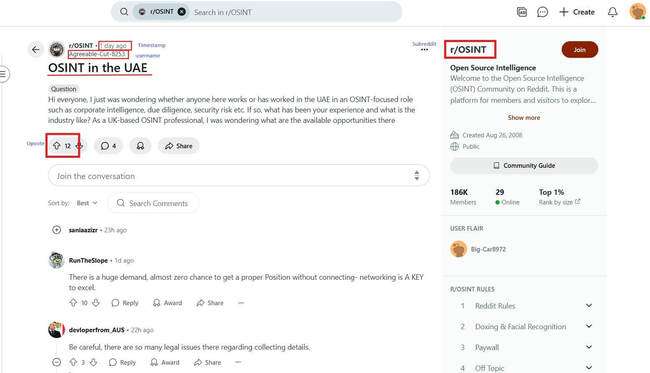
Task: Show more of the community description
Action: tap(524, 117)
